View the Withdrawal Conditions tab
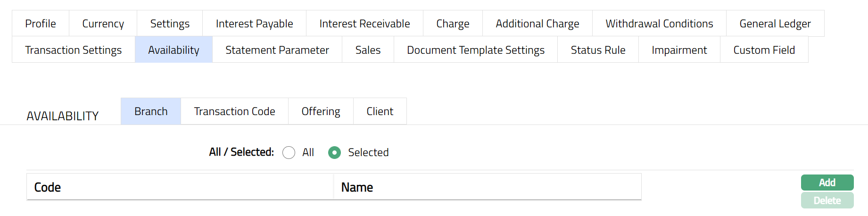 pos(659,24)
